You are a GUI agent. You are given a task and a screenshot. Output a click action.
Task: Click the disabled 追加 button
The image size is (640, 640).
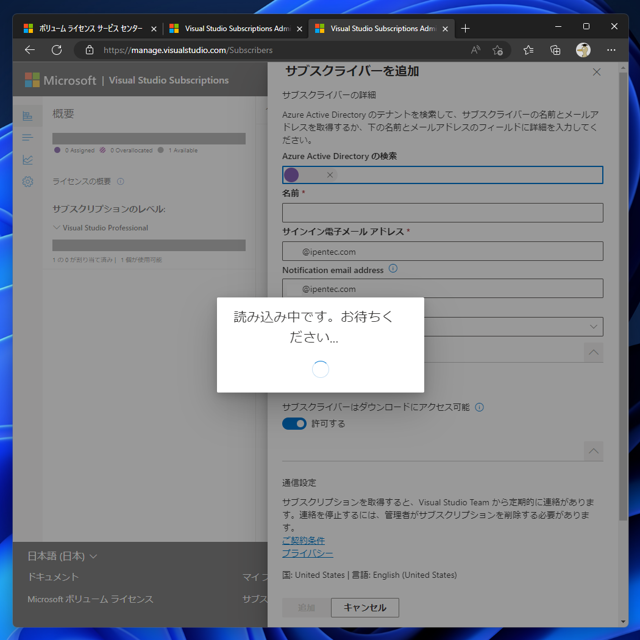pyautogui.click(x=306, y=608)
